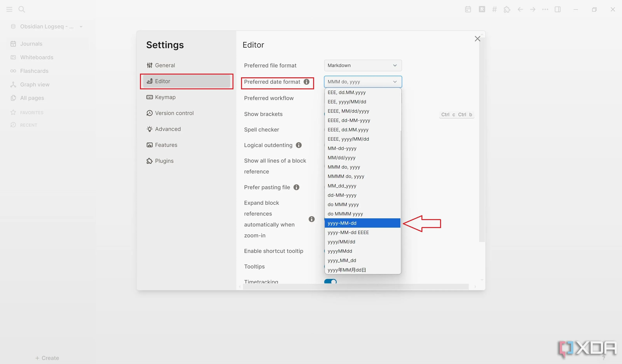Choose EEEE, MM/dd/yyyy option
The image size is (622, 364).
point(362,111)
